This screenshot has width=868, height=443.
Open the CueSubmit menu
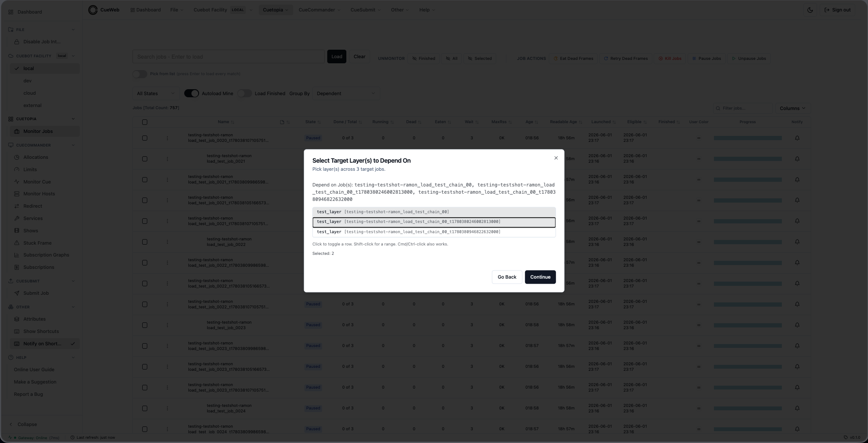365,10
